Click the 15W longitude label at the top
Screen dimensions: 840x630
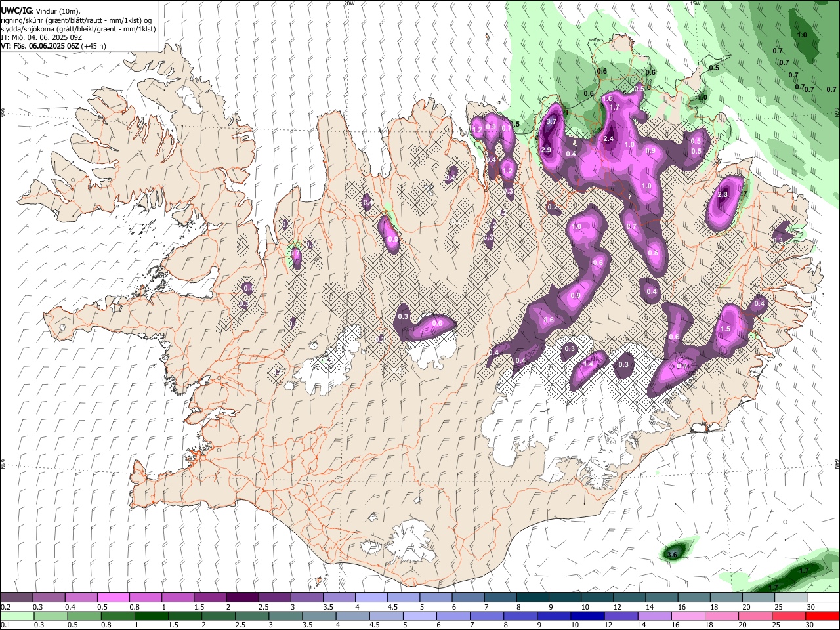point(695,3)
